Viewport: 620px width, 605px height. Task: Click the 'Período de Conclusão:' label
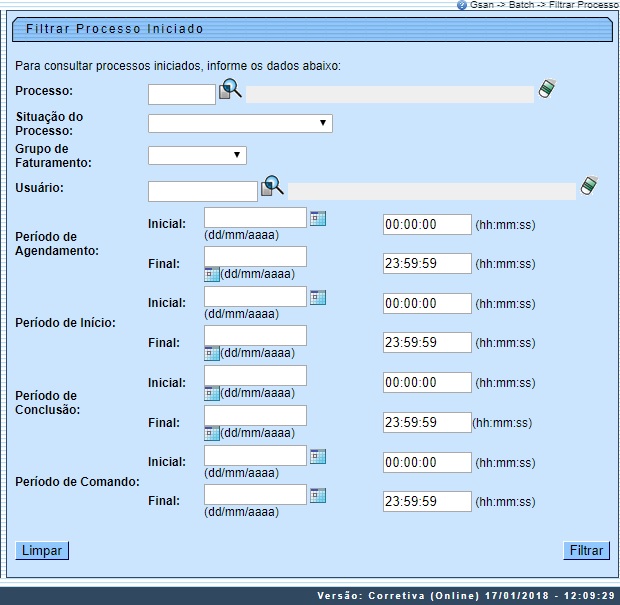[47, 403]
